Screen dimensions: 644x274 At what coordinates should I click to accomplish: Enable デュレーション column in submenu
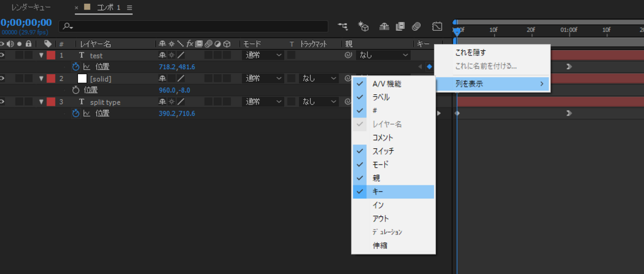tap(393, 232)
